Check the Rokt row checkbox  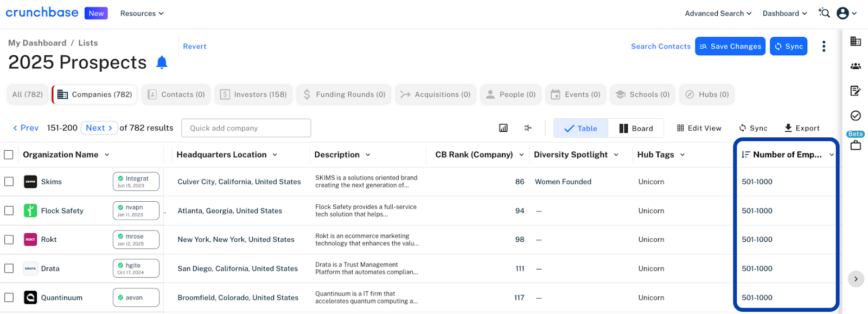click(x=9, y=239)
